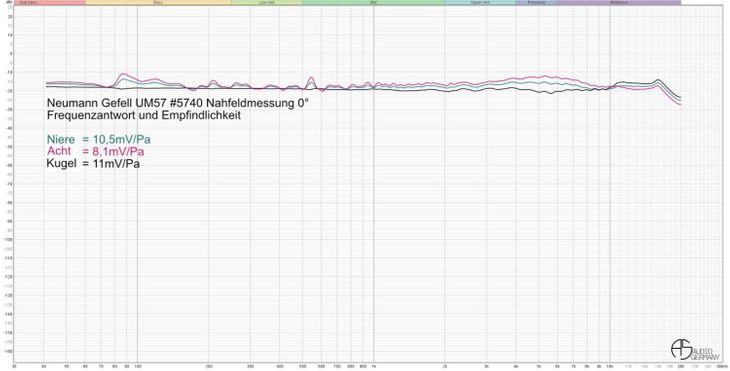The height and width of the screenshot is (371, 730).
Task: Click the Neumann Gefell UM57 title line
Action: pos(177,103)
